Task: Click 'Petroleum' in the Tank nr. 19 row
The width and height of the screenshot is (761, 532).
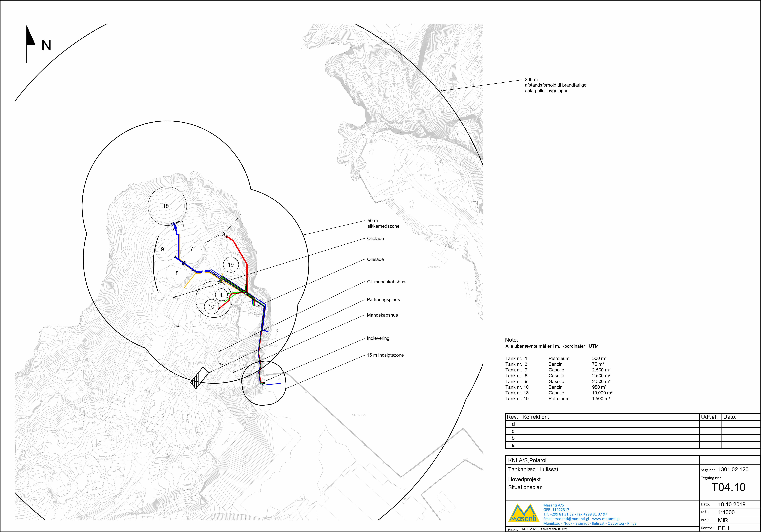Action: [559, 399]
